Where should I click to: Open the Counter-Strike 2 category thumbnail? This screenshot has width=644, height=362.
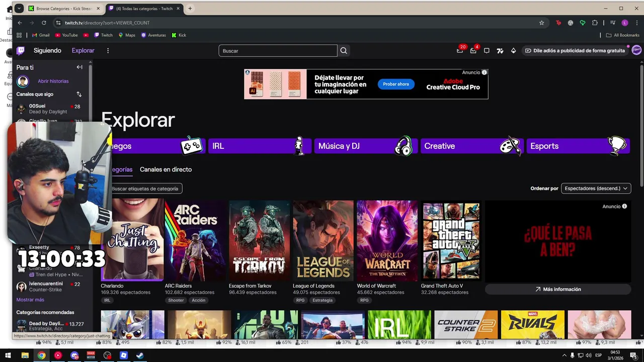pyautogui.click(x=466, y=324)
